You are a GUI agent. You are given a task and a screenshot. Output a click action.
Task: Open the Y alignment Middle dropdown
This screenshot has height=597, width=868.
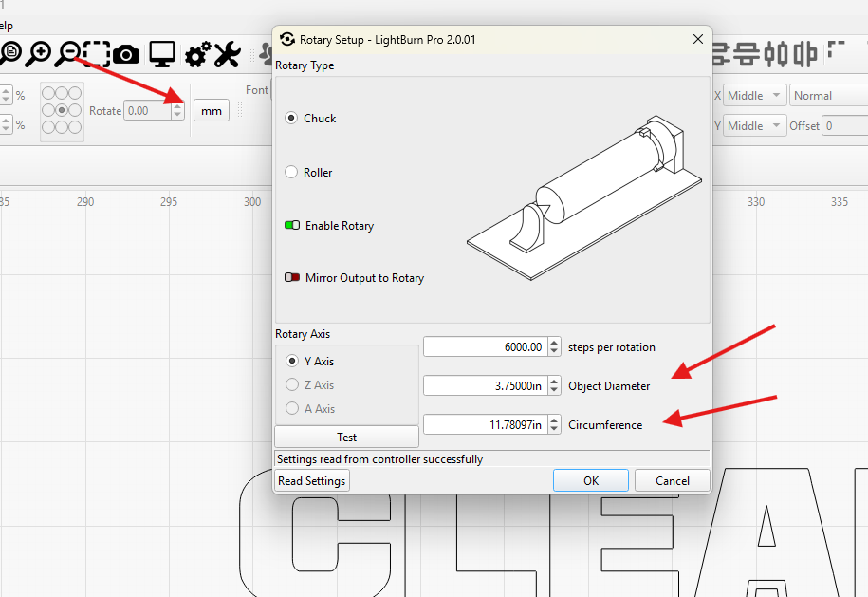[x=753, y=125]
